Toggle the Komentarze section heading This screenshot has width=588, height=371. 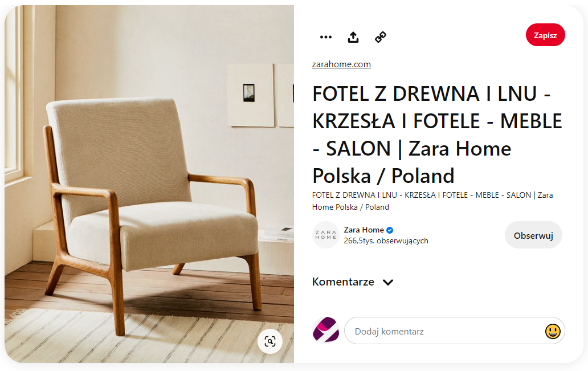click(343, 282)
